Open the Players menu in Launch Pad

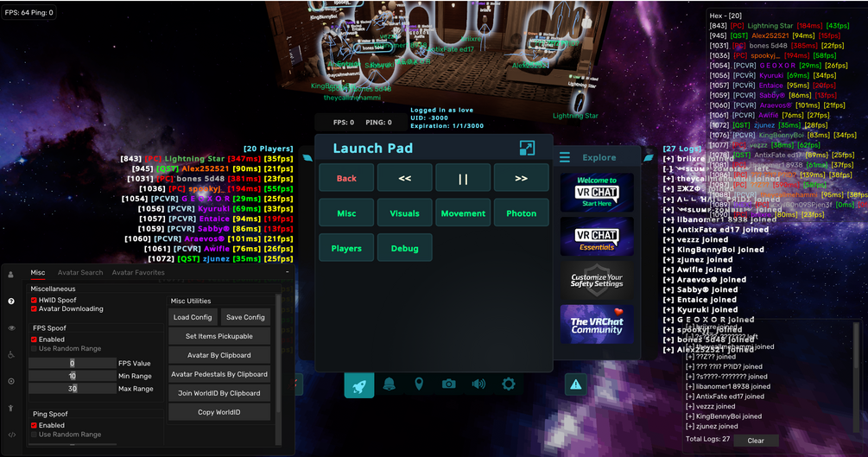(x=346, y=248)
